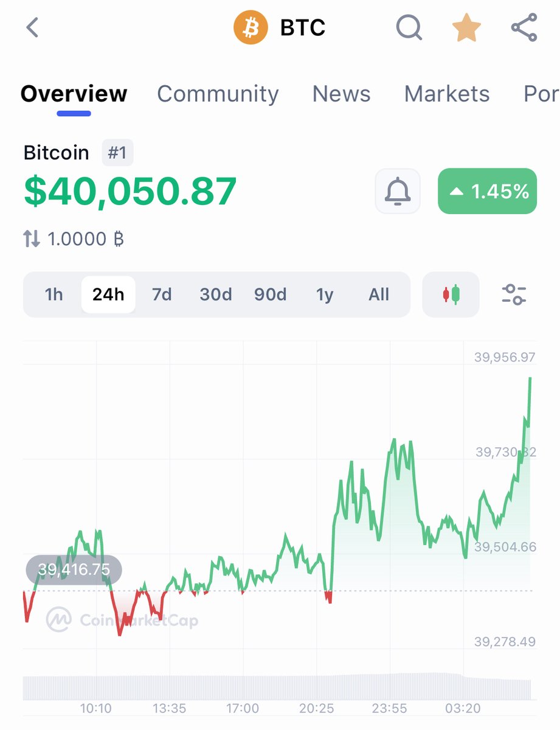Tap the 1.0000 ₿ conversion value

[86, 239]
